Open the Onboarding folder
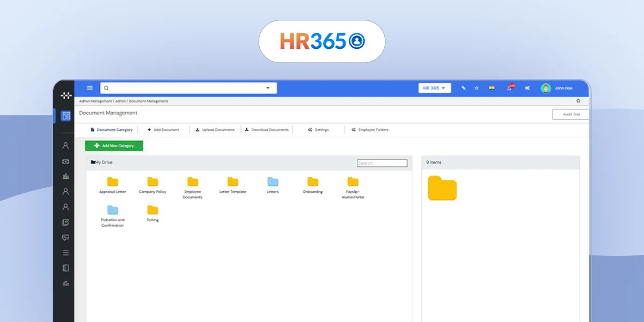 [x=313, y=185]
